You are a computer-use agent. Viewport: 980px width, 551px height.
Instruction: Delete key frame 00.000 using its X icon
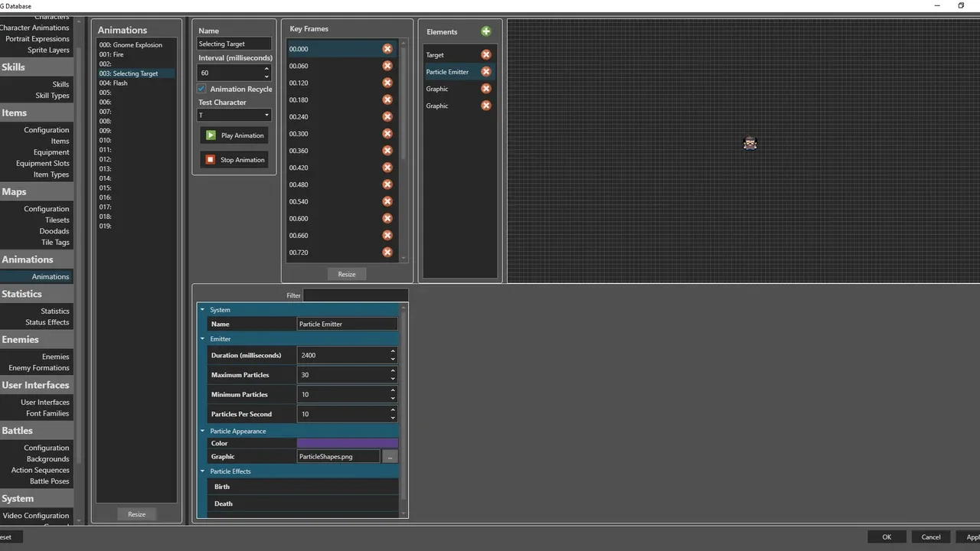coord(387,49)
